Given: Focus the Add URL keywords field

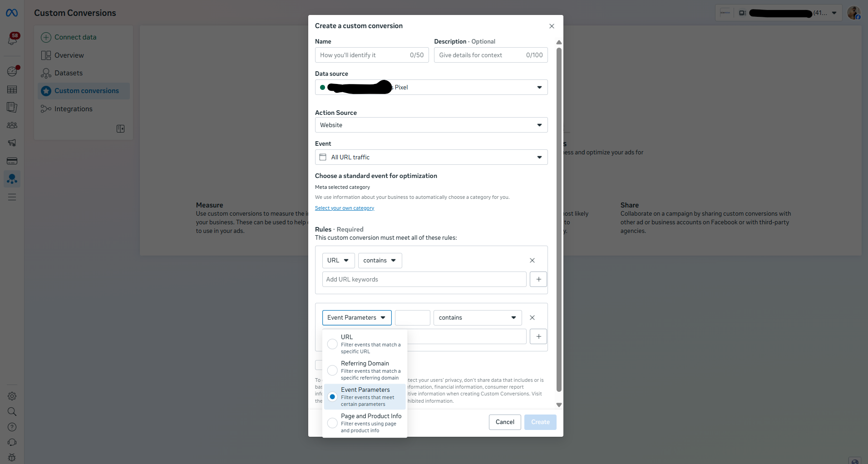Looking at the screenshot, I should pos(424,279).
